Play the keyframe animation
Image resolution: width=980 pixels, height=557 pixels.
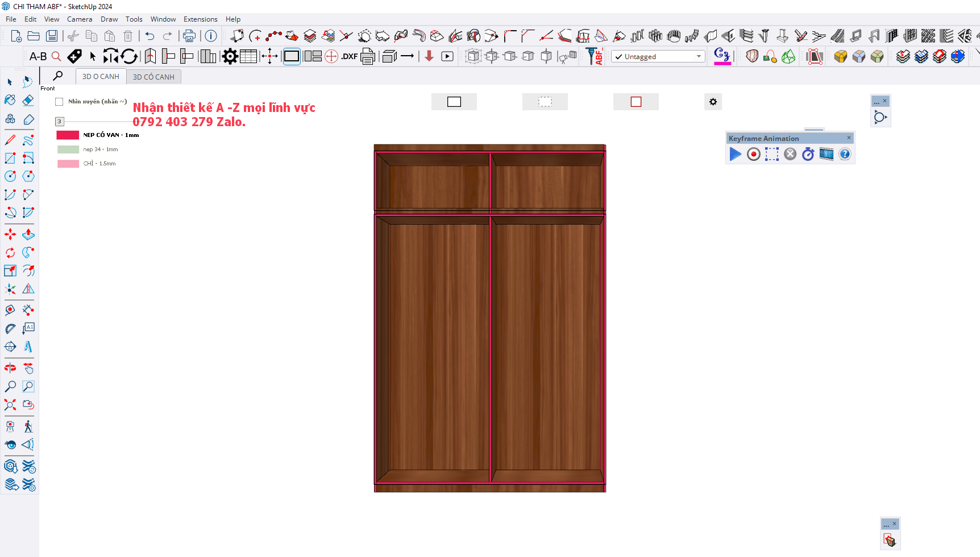(735, 154)
